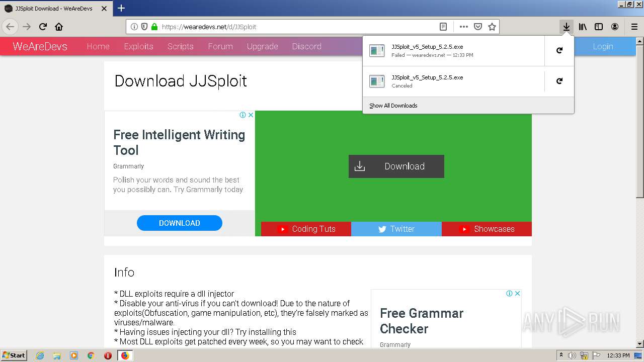Click the taskbar clock showing 12:33 PM
This screenshot has width=644, height=362.
[618, 355]
